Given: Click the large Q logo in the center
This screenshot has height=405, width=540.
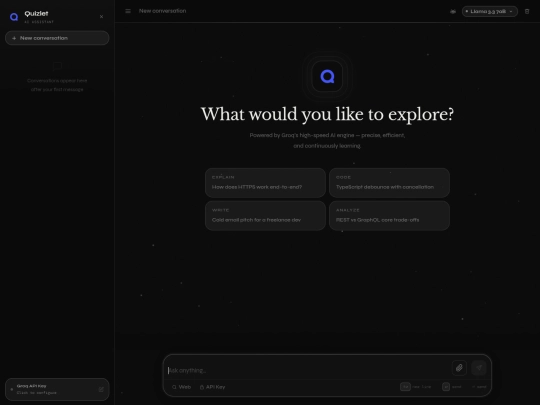Looking at the screenshot, I should click(x=327, y=76).
